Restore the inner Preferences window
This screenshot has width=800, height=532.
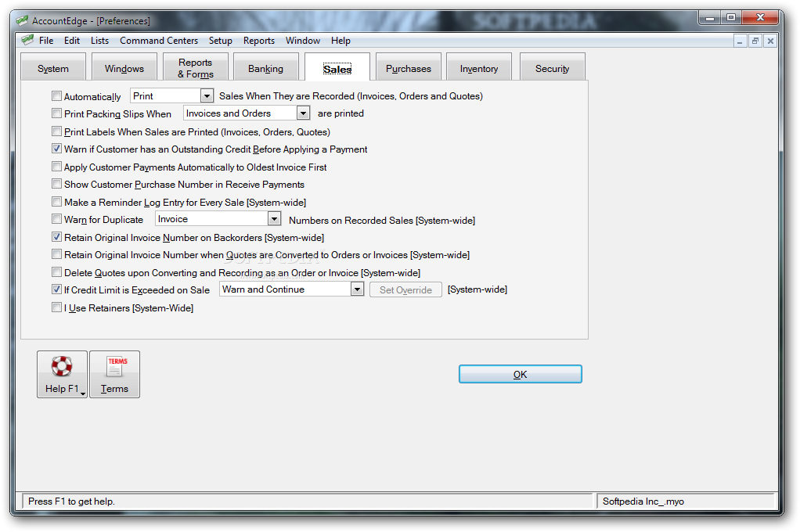click(x=755, y=41)
